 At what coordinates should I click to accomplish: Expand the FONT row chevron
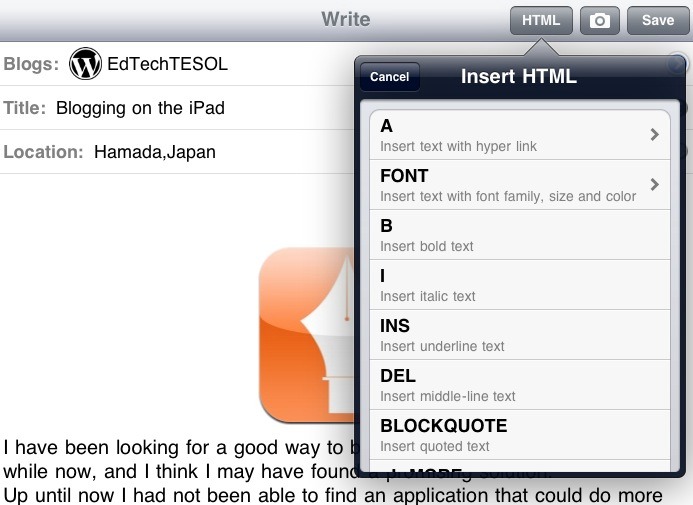point(655,184)
